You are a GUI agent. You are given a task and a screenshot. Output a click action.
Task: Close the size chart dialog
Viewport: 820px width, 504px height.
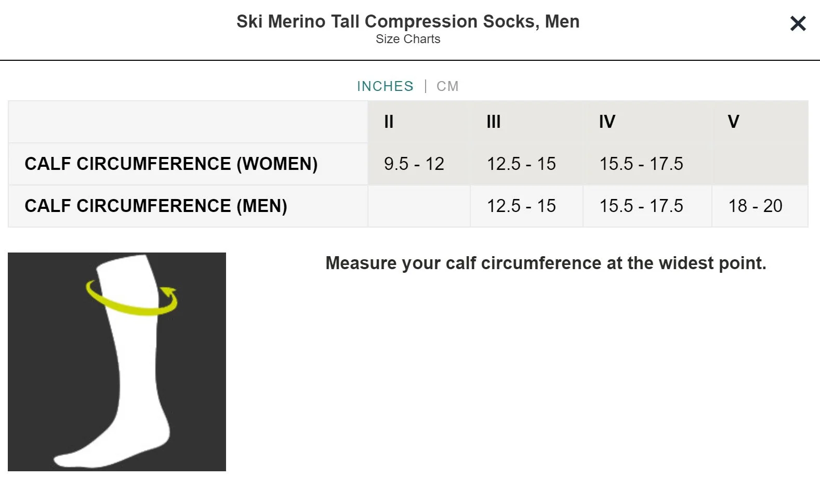pyautogui.click(x=798, y=23)
